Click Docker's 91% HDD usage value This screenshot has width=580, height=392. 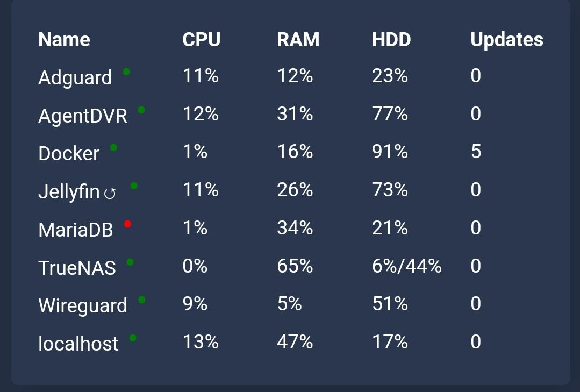point(390,152)
